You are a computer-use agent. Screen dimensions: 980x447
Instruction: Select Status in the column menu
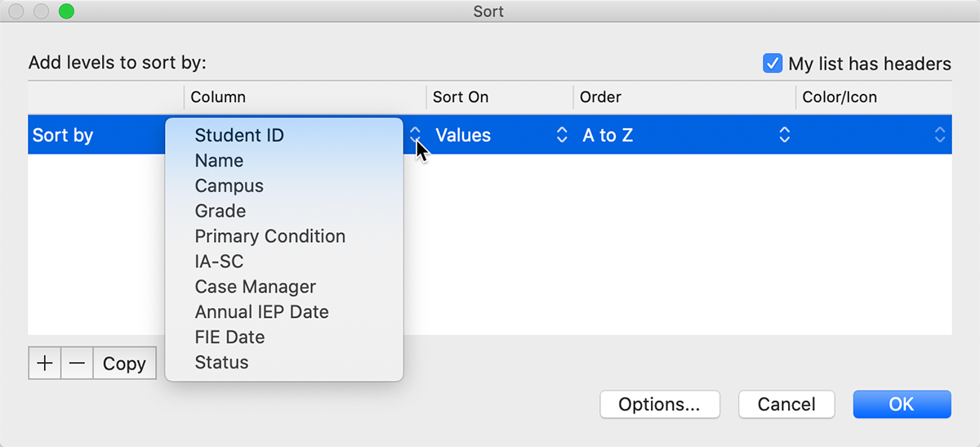pos(221,362)
